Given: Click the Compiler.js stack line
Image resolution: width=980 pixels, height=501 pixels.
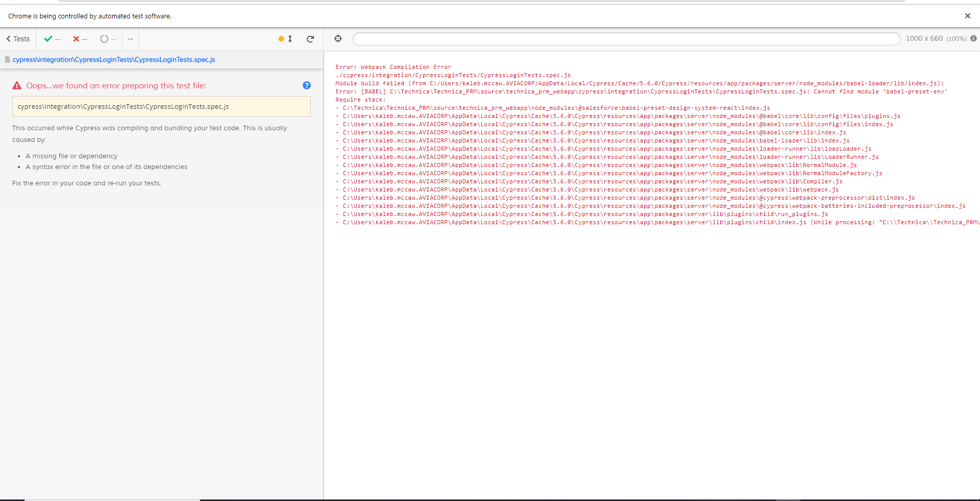Looking at the screenshot, I should point(589,181).
